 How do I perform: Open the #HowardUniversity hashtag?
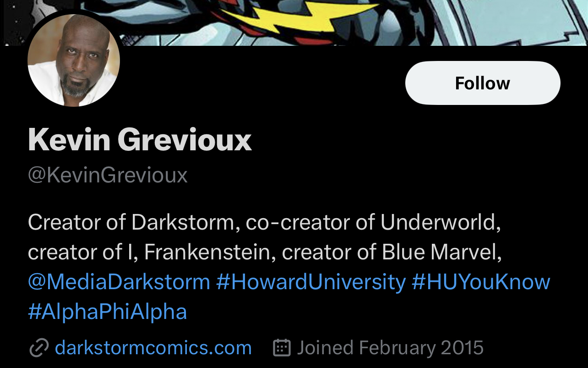click(x=311, y=281)
